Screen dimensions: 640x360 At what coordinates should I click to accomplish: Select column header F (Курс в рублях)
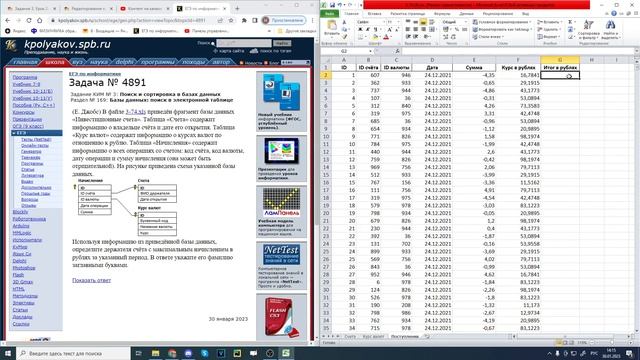[x=518, y=60]
